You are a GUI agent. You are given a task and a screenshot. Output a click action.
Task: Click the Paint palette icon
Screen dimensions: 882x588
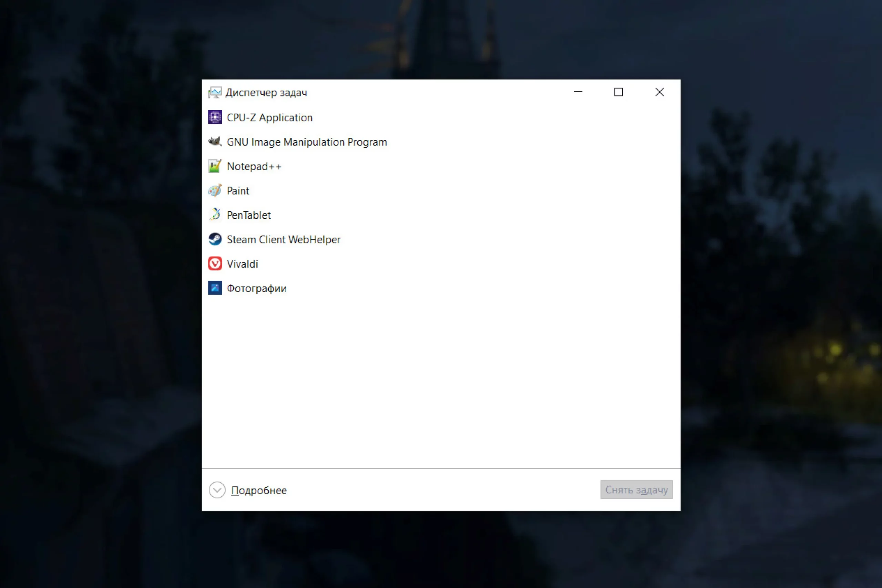(x=215, y=190)
